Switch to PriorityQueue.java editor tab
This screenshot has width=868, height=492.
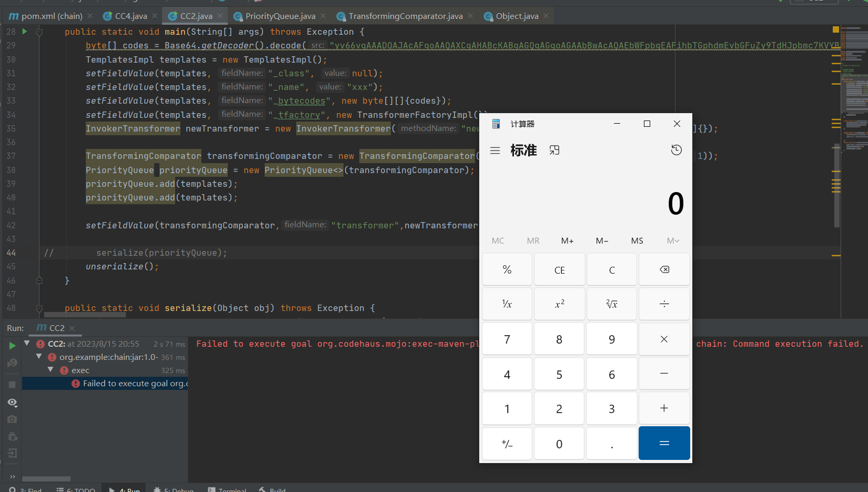tap(280, 16)
